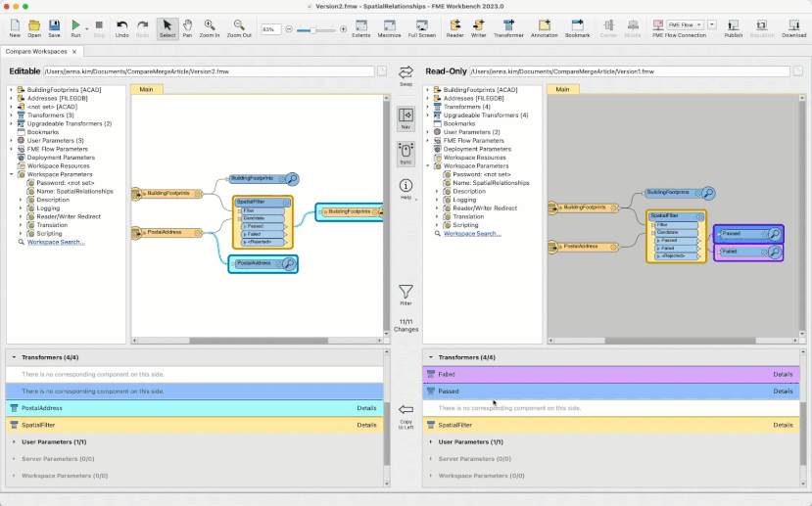The height and width of the screenshot is (506, 812).
Task: Expand Transformers (3) in left tree
Action: (12, 115)
